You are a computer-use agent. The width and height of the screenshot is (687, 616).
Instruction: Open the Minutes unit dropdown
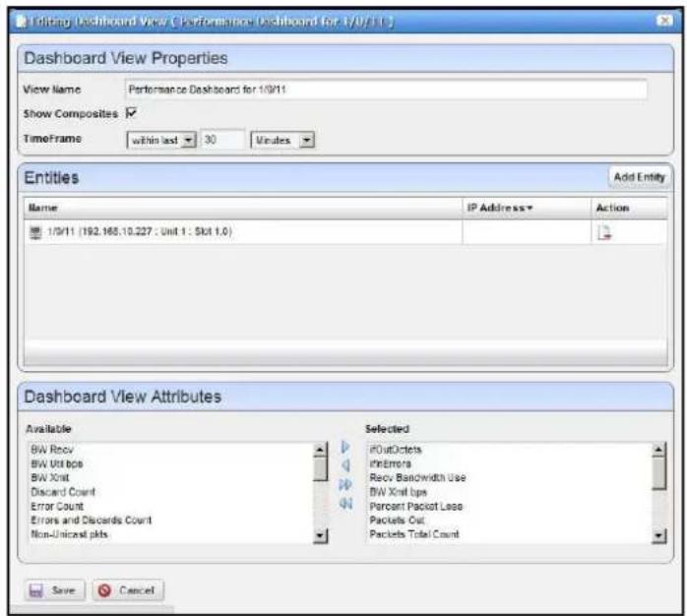(282, 140)
